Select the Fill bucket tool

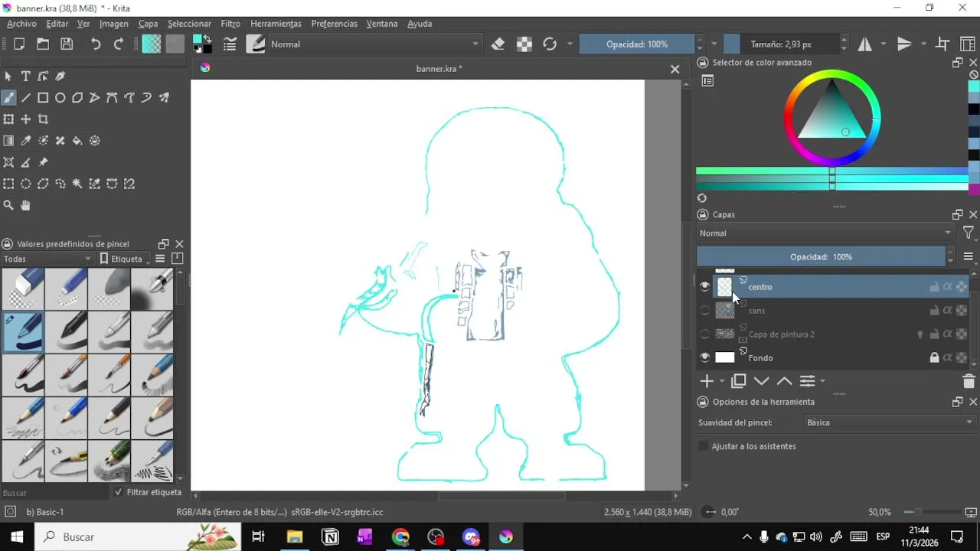coord(77,140)
